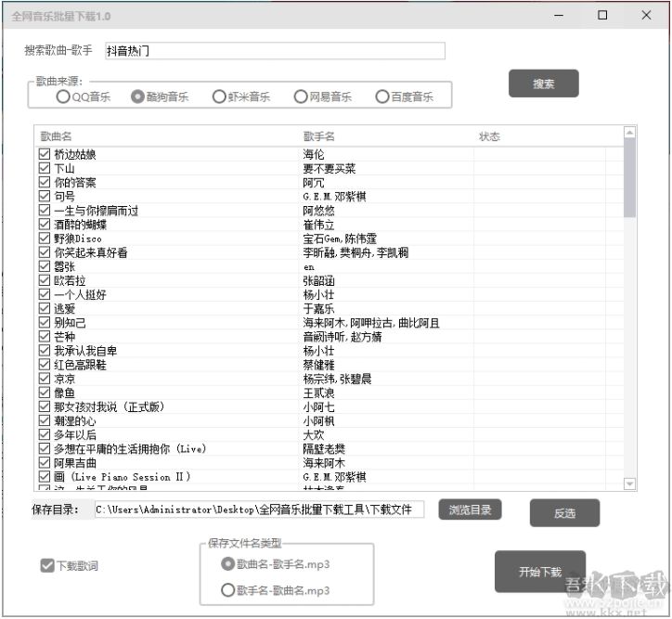Viewport: 672px width, 619px height.
Task: Select artist cell 海伦
Action: pyautogui.click(x=314, y=154)
